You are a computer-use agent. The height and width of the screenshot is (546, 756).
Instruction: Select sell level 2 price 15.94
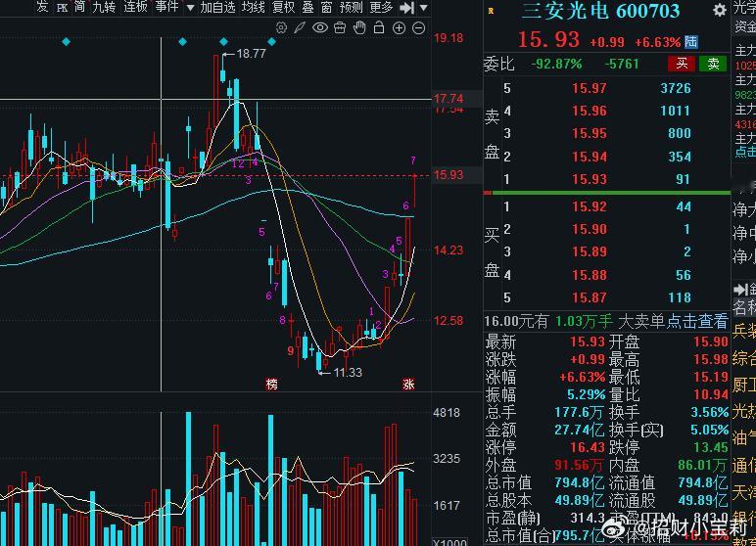(x=590, y=157)
